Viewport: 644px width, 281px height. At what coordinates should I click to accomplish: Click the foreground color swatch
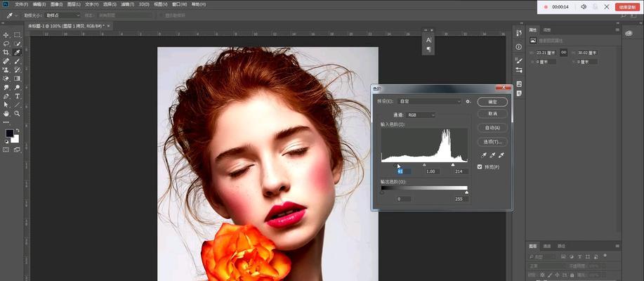click(x=9, y=133)
